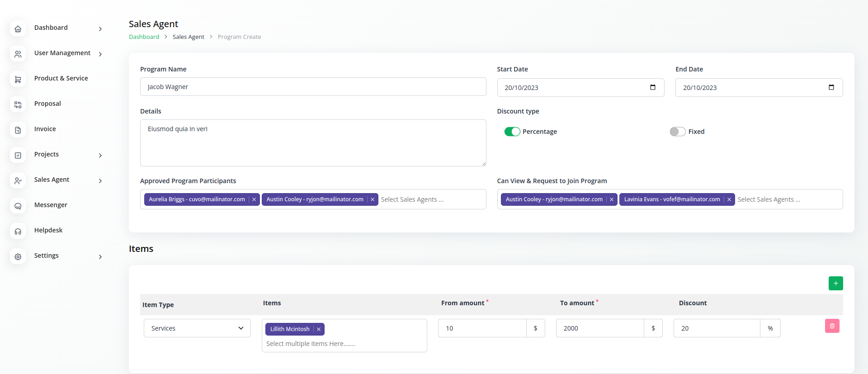868x374 pixels.
Task: Open the Item Type Services dropdown
Action: (x=197, y=328)
